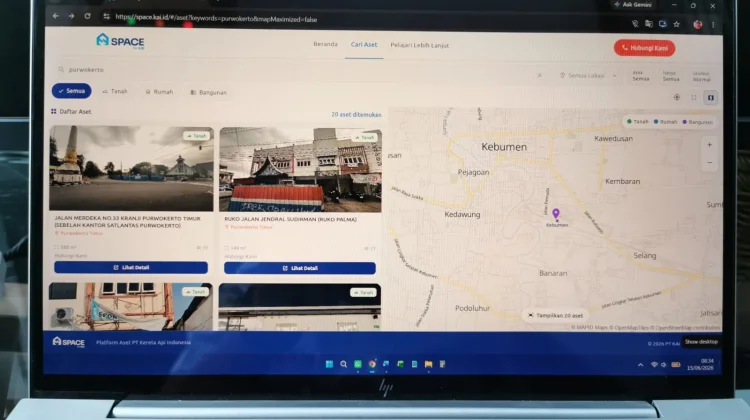Click the Tanah badge on Jalan Merdeka card
The height and width of the screenshot is (420, 750).
(196, 136)
